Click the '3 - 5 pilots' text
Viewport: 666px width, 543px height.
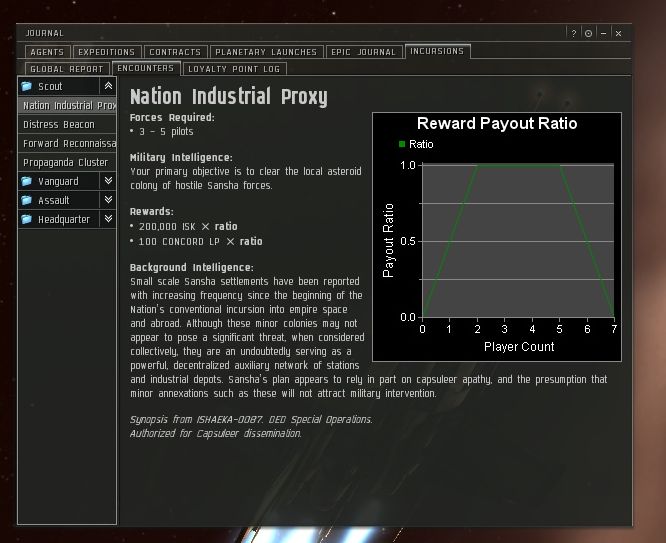(x=166, y=131)
